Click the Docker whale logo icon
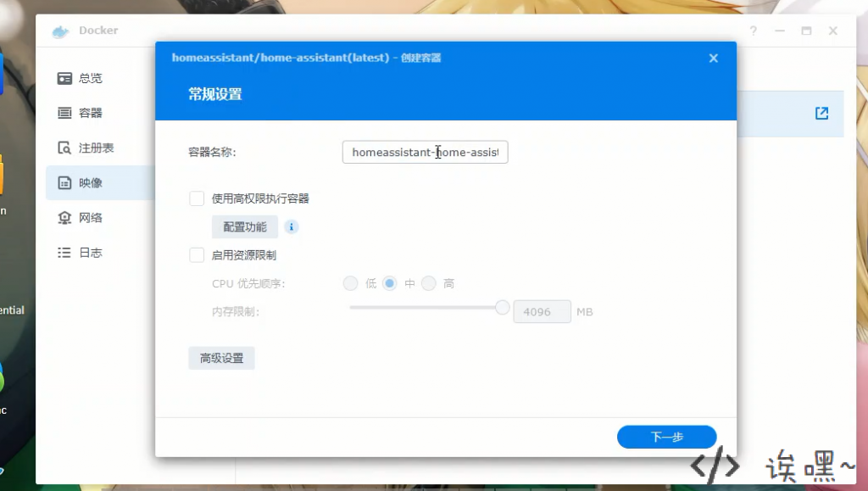 [60, 31]
